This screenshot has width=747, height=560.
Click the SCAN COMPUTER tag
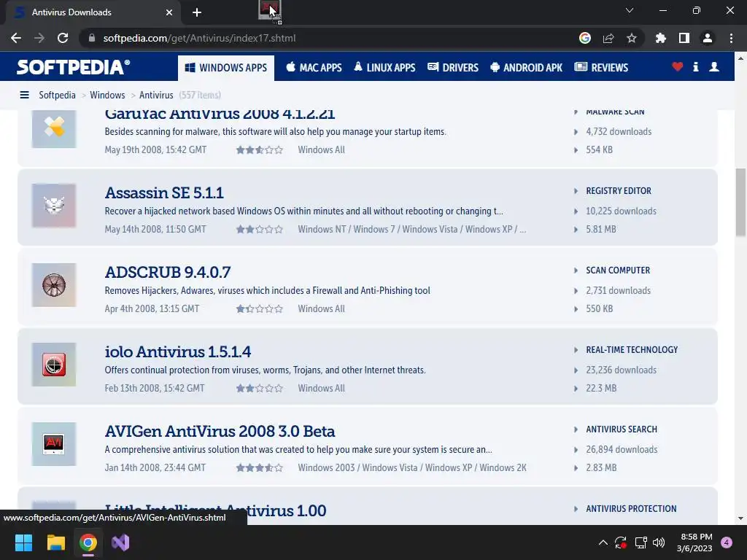pyautogui.click(x=618, y=271)
